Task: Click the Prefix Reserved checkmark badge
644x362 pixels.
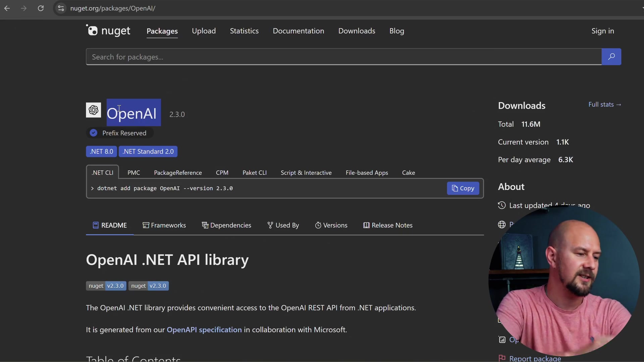Action: tap(93, 133)
